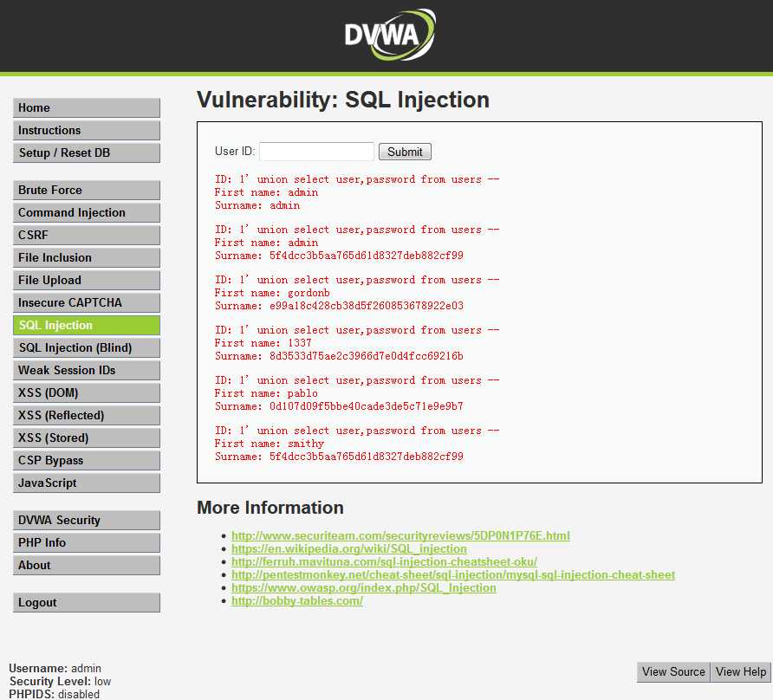Open DVWA Security settings

click(87, 520)
